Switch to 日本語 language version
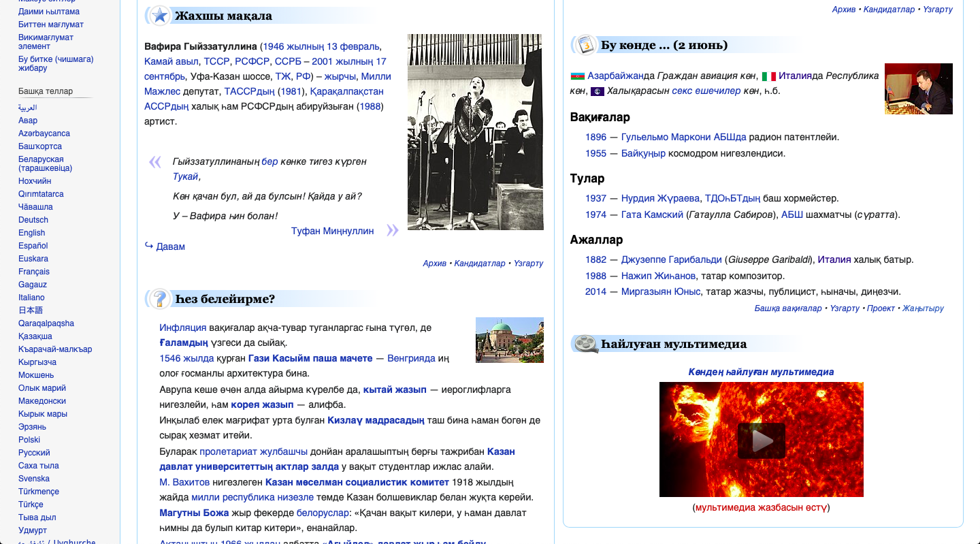980x544 pixels. pos(31,310)
